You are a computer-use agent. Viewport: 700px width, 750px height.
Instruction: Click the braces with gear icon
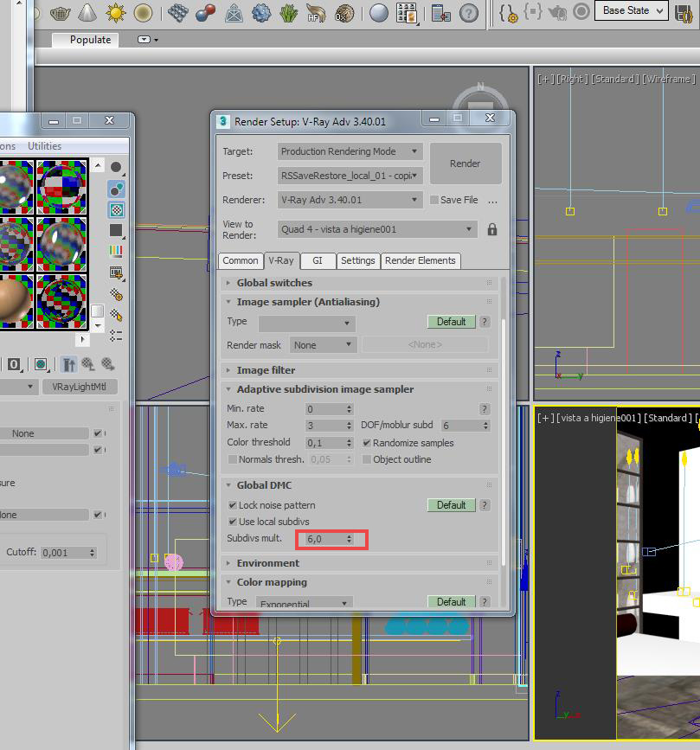509,13
